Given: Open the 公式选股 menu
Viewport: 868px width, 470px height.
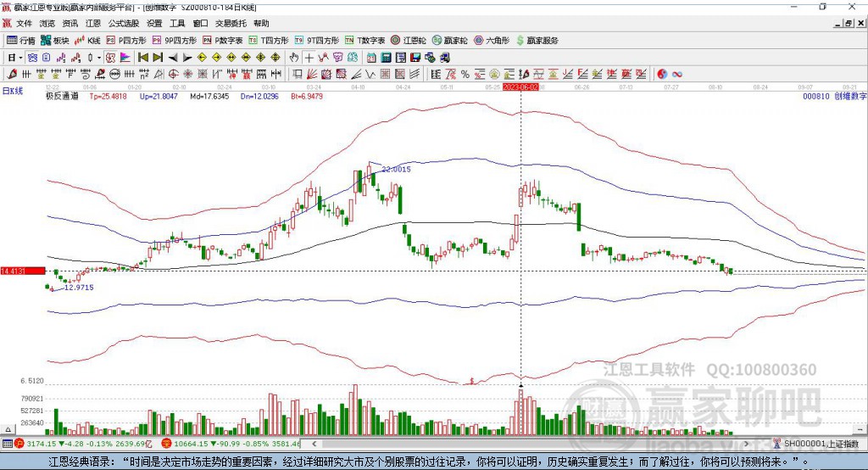Looking at the screenshot, I should pyautogui.click(x=124, y=23).
